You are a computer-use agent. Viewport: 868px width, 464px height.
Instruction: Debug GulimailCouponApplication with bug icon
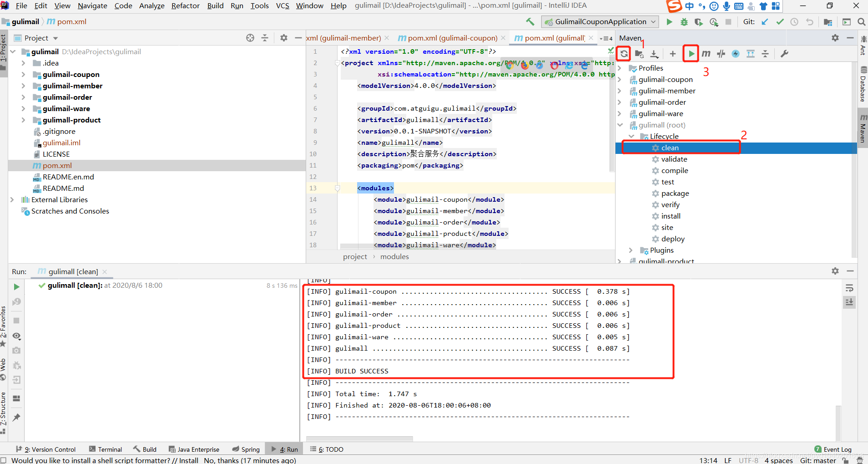pyautogui.click(x=684, y=21)
